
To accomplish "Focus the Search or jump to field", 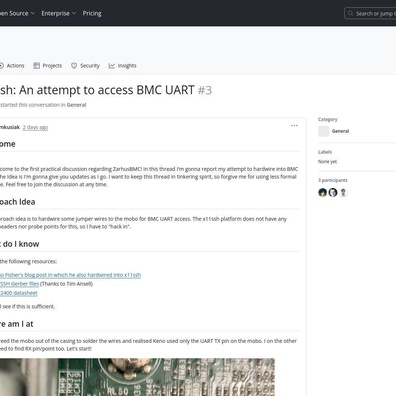I will [x=370, y=14].
